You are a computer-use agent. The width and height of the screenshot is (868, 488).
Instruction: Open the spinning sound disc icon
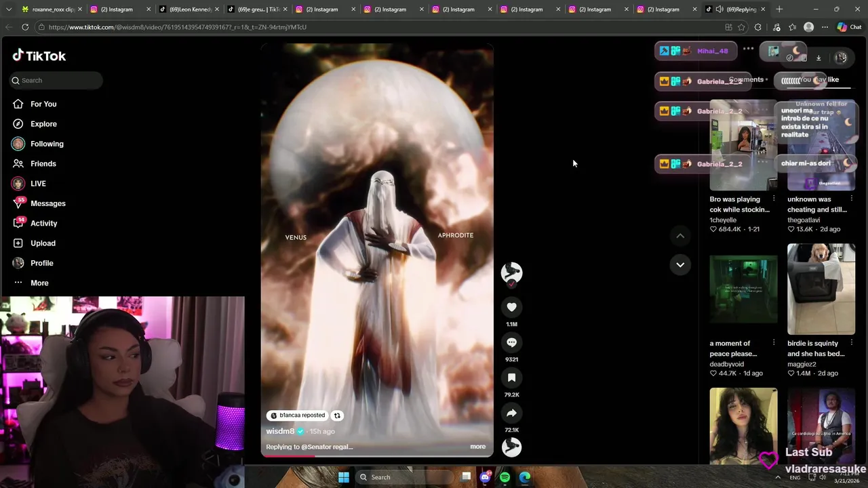511,447
